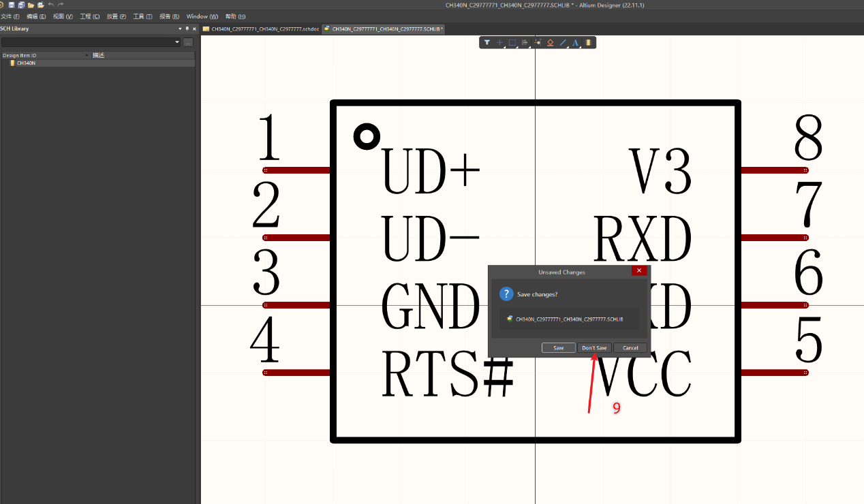This screenshot has height=504, width=864.
Task: Click the Altium application logo icon
Action: pyautogui.click(x=2, y=5)
